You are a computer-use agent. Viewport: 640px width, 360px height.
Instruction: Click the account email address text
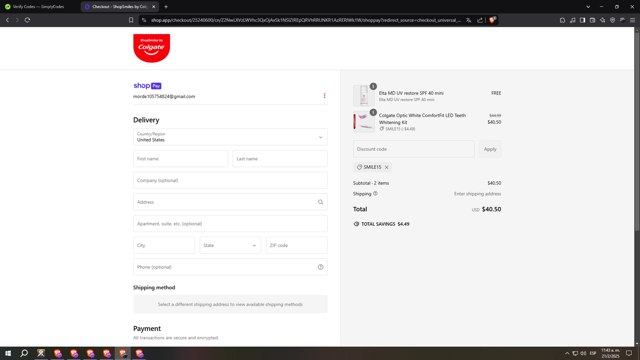164,96
